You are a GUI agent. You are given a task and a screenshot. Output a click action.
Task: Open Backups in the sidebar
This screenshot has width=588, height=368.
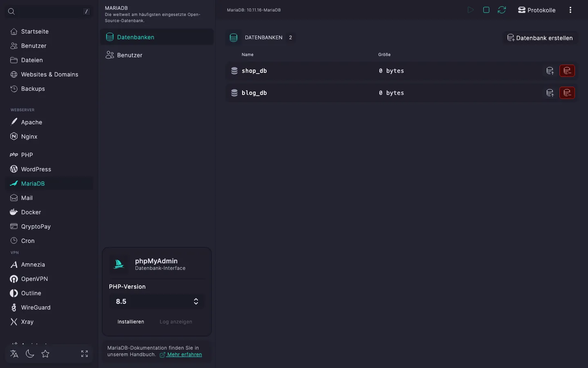click(x=49, y=89)
